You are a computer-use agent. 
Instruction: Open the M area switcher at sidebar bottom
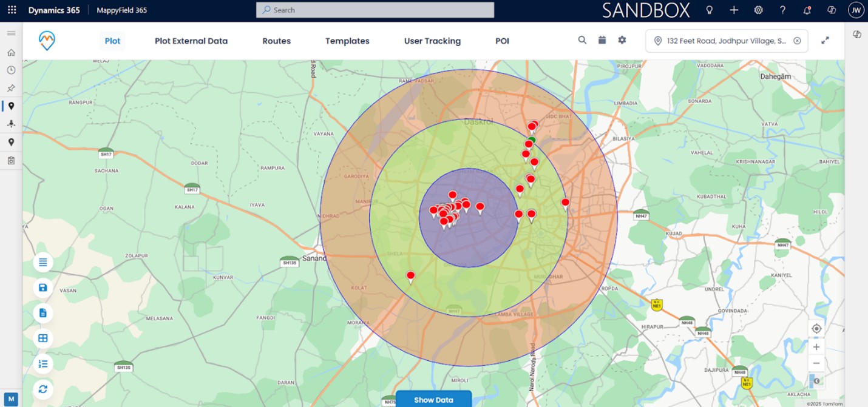pos(11,400)
